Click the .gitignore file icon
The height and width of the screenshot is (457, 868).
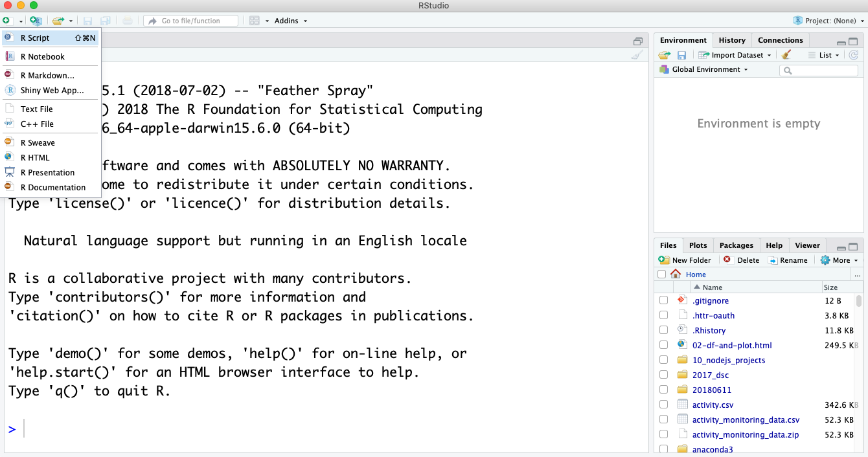[682, 300]
